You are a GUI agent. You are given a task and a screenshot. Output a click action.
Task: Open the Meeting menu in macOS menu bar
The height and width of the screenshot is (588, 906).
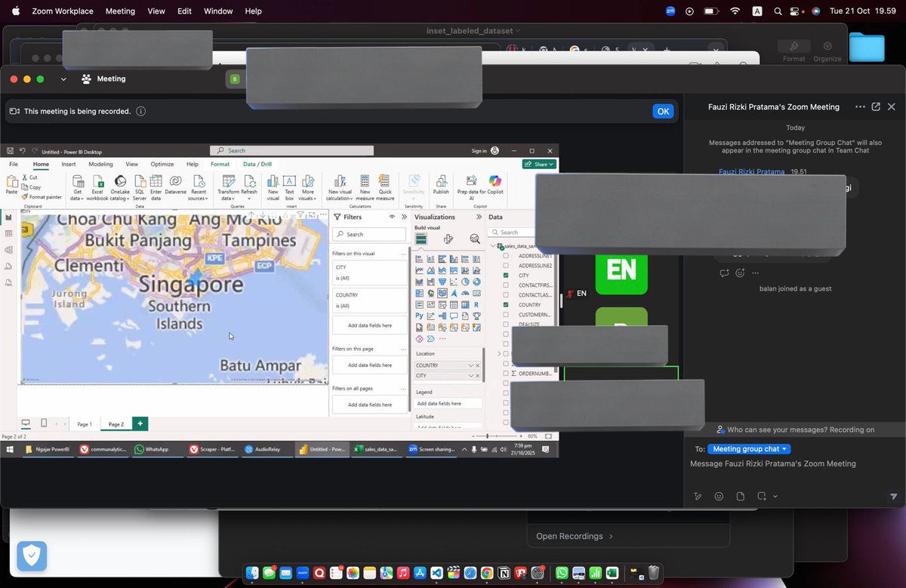coord(120,11)
